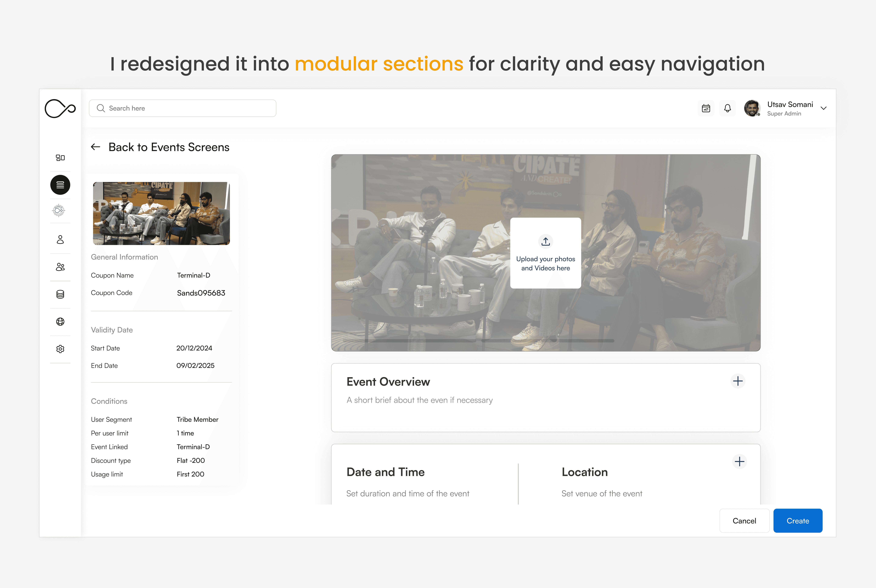This screenshot has height=588, width=876.
Task: Open the dashboard icon in sidebar
Action: tap(60, 157)
